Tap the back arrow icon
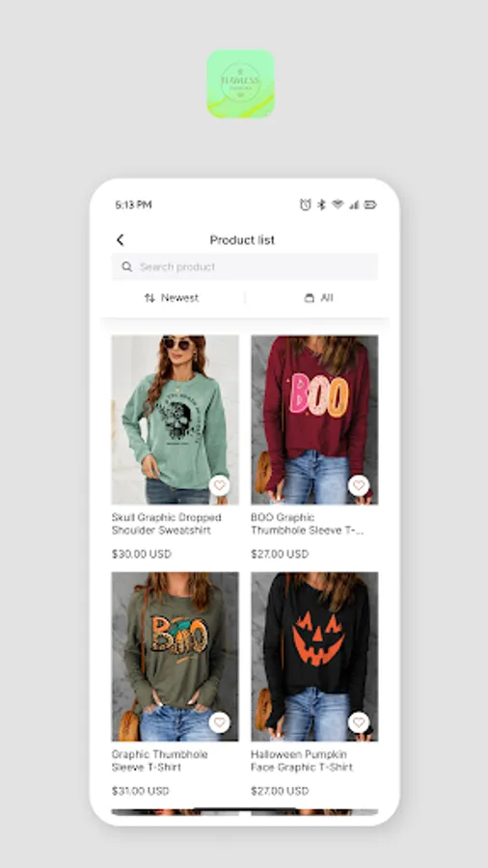This screenshot has width=488, height=868. pyautogui.click(x=120, y=240)
